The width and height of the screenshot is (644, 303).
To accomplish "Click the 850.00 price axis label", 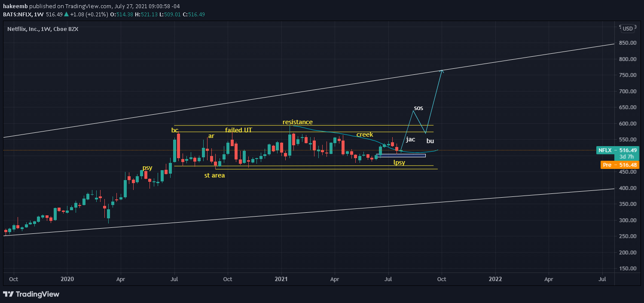I will (628, 43).
